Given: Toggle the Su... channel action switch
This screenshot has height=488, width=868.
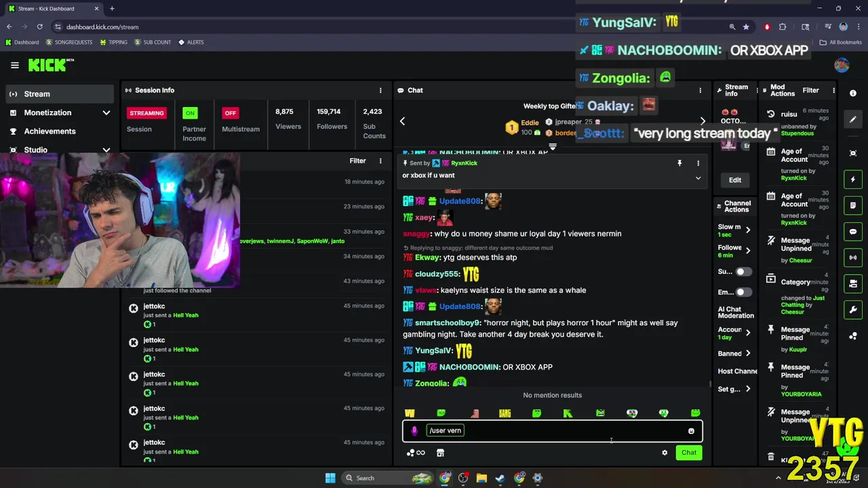Looking at the screenshot, I should pyautogui.click(x=744, y=272).
